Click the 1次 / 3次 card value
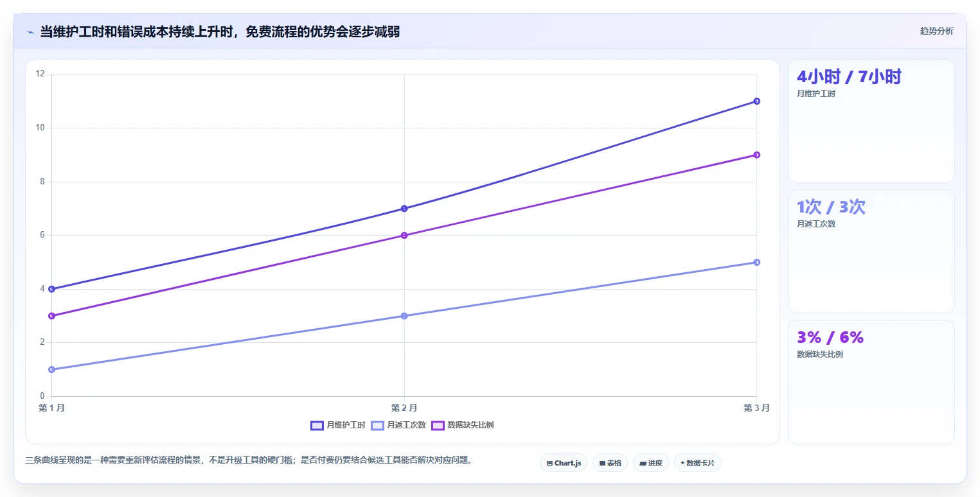The image size is (980, 497). click(831, 207)
